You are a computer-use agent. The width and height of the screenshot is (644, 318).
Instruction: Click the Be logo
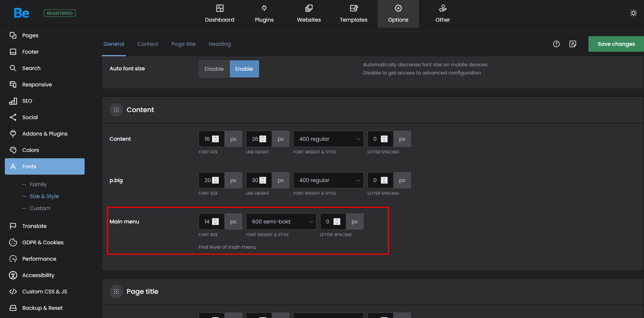tap(22, 13)
